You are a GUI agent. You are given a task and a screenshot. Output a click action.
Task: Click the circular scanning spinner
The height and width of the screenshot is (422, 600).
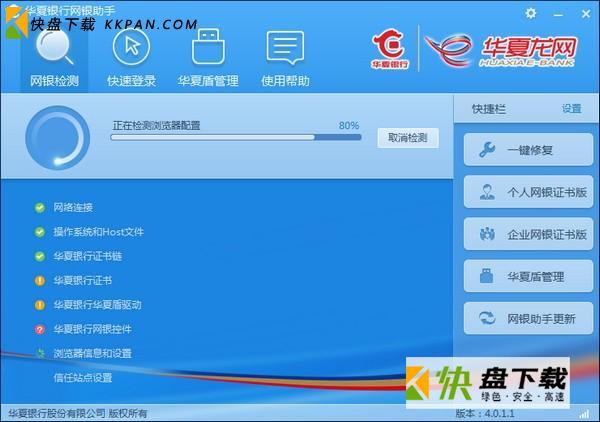tap(57, 138)
